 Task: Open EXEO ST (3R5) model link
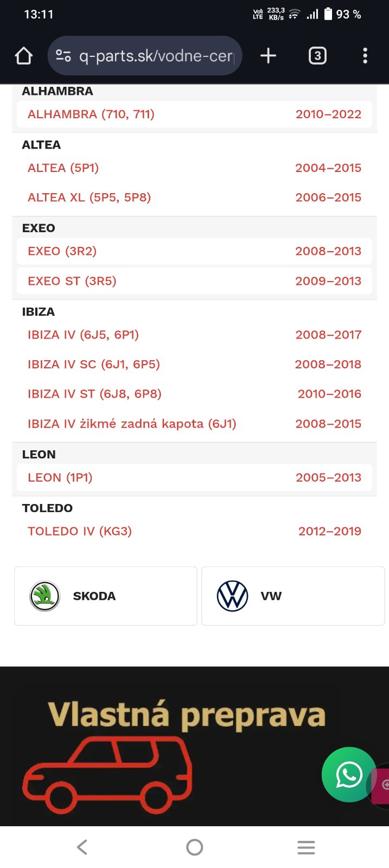(x=72, y=281)
